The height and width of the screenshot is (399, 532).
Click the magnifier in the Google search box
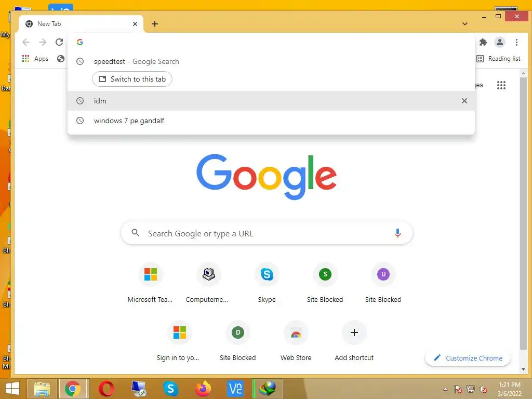pyautogui.click(x=136, y=233)
